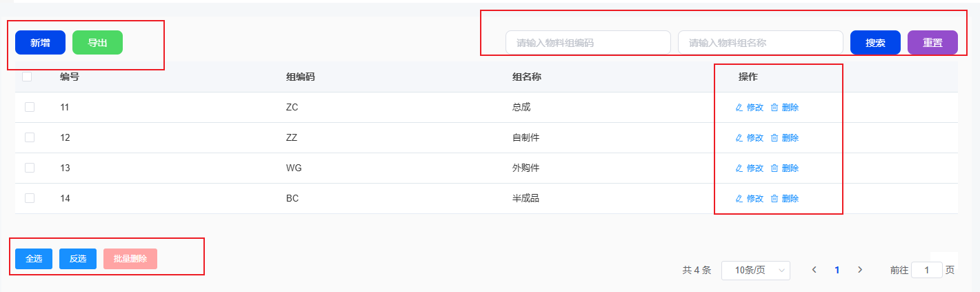Click edit pencil icon for row WG
980x292 pixels.
click(739, 168)
